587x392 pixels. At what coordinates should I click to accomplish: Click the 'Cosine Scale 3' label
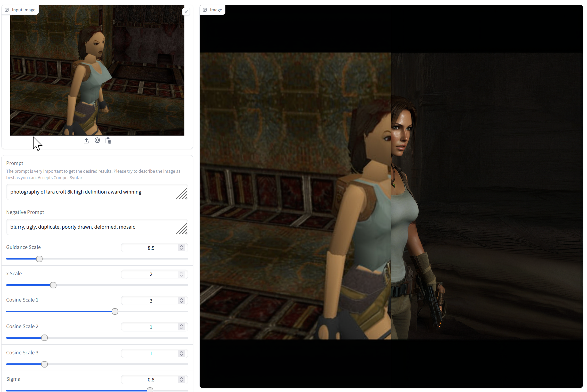[x=22, y=353]
